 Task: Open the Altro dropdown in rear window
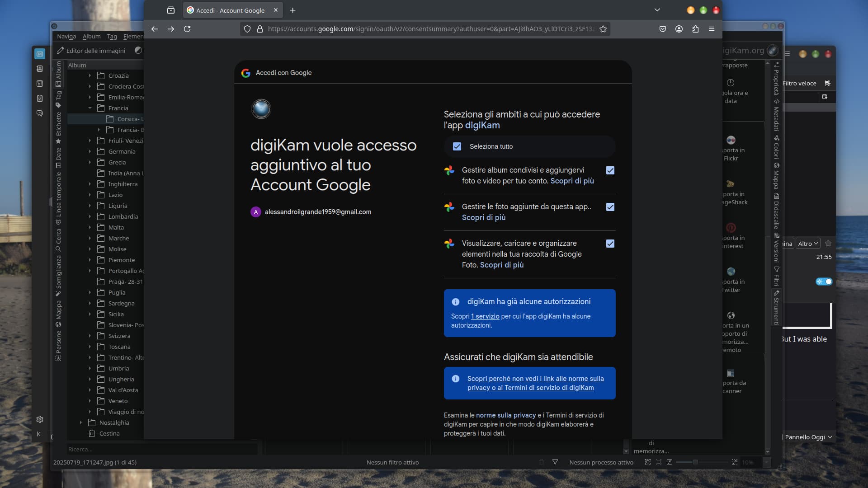808,244
